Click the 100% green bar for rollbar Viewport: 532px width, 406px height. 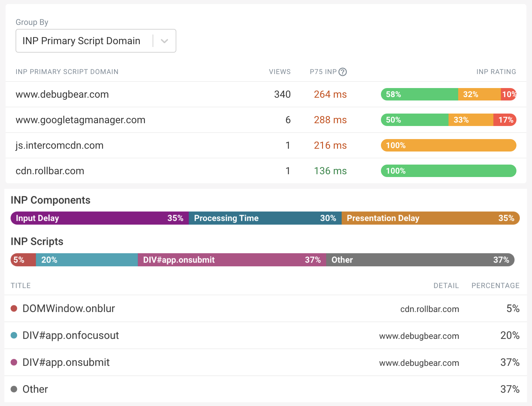pos(449,171)
